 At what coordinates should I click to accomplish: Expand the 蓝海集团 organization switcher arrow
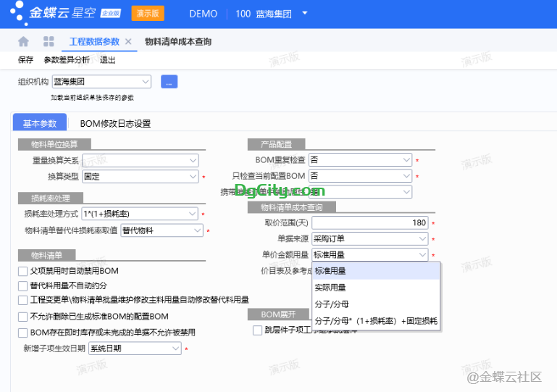point(305,14)
